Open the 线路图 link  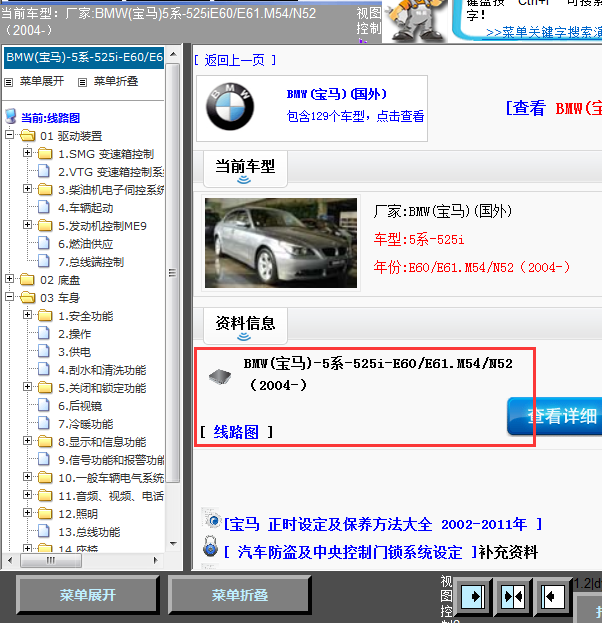[x=236, y=432]
